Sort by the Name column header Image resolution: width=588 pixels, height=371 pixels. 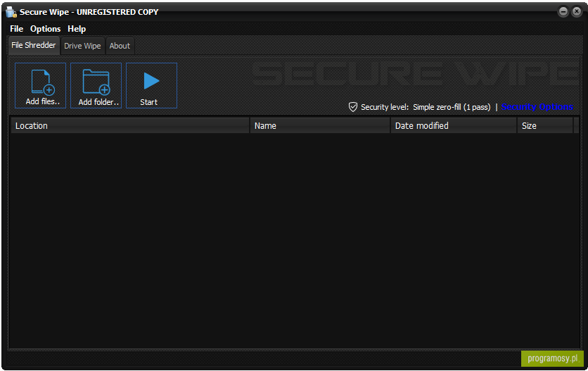[x=320, y=126]
